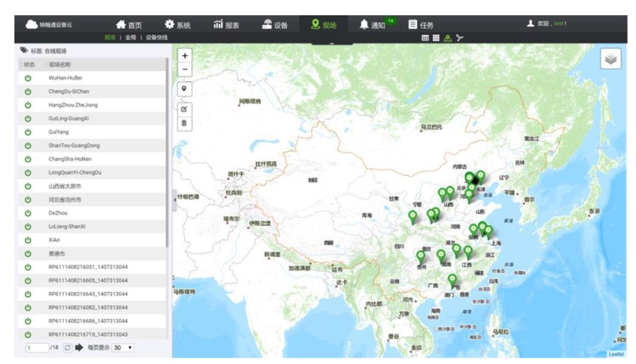Click the map edit layers tool

pos(185,110)
